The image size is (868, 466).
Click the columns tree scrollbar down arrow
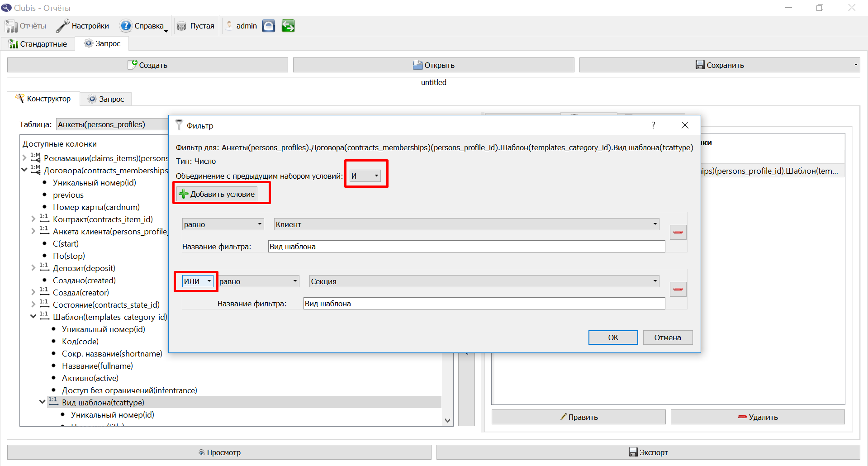pyautogui.click(x=447, y=420)
